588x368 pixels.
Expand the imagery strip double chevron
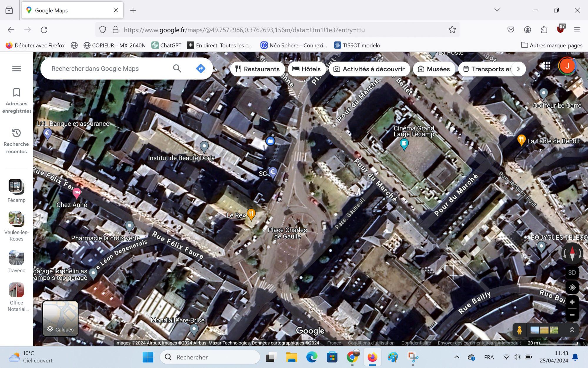pos(572,330)
